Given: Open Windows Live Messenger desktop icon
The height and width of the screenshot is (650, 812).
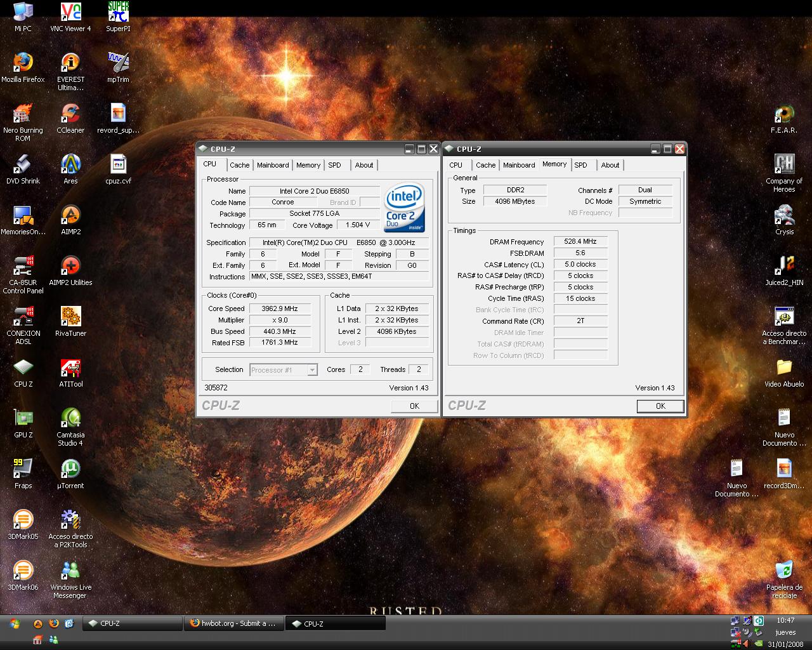Looking at the screenshot, I should point(70,579).
